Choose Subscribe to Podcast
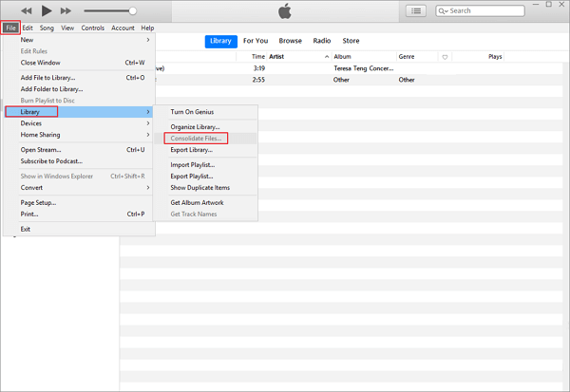 79,161
